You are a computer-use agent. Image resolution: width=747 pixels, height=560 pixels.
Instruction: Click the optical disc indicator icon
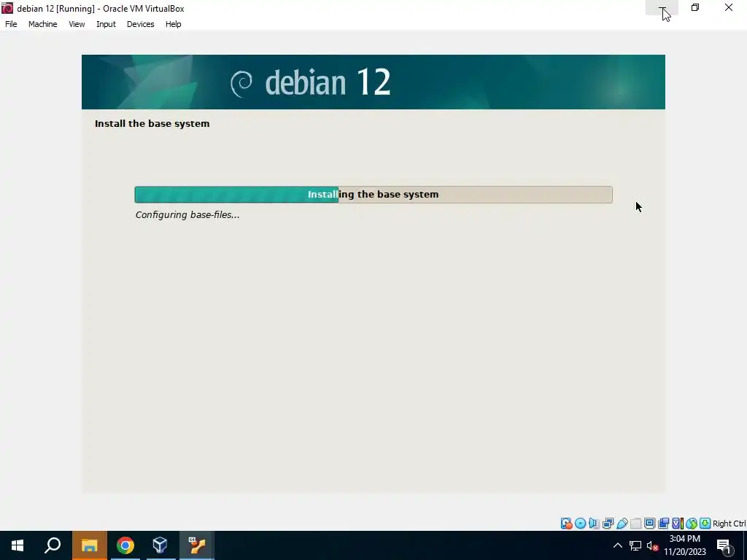[580, 524]
